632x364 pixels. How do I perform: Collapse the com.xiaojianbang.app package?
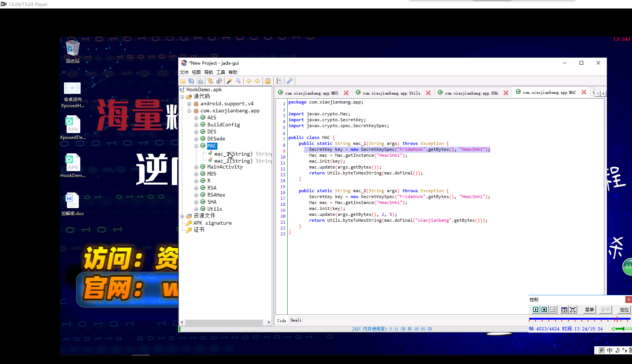[189, 111]
